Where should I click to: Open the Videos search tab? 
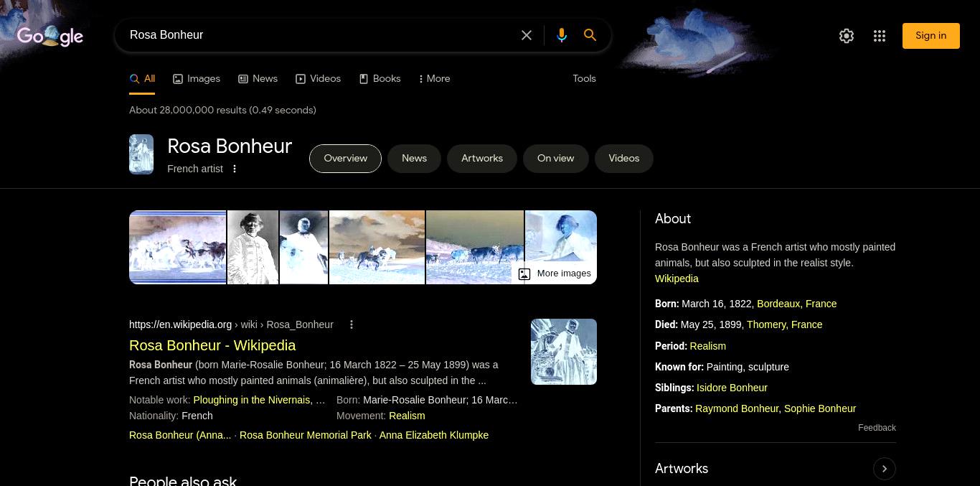(x=318, y=79)
